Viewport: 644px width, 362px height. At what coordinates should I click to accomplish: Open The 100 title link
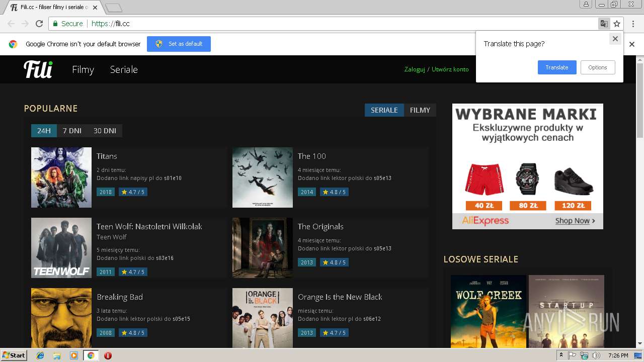[x=312, y=156]
